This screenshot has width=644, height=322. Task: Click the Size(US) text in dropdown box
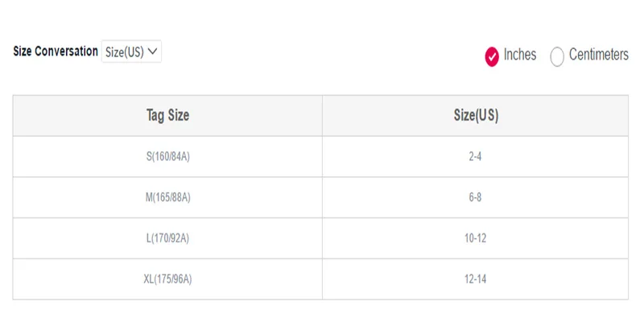coord(125,52)
